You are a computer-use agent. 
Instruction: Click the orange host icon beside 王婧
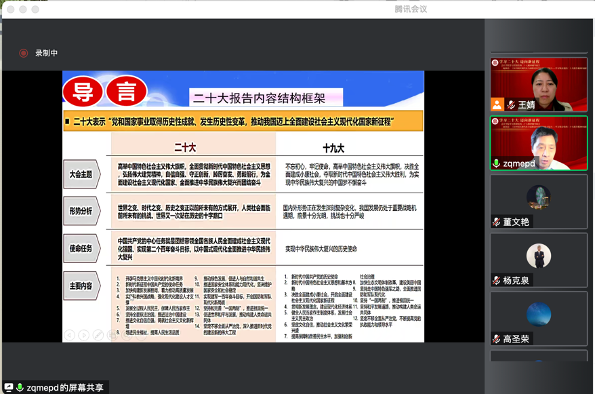coord(497,104)
